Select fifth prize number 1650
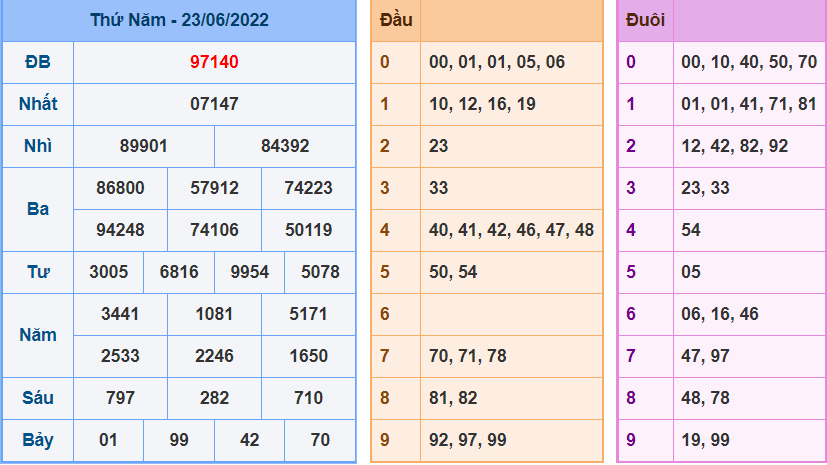The image size is (827, 465). 308,356
